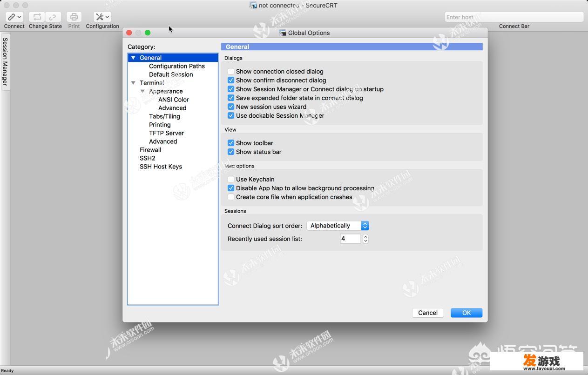Uncheck Show status bar option
This screenshot has width=588, height=375.
point(231,152)
